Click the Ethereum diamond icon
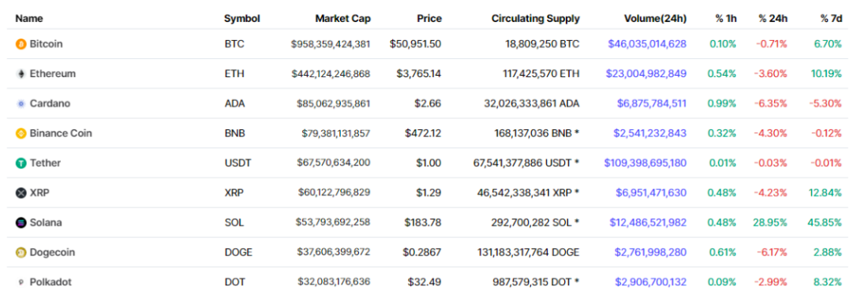This screenshot has height=305, width=868. tap(21, 74)
